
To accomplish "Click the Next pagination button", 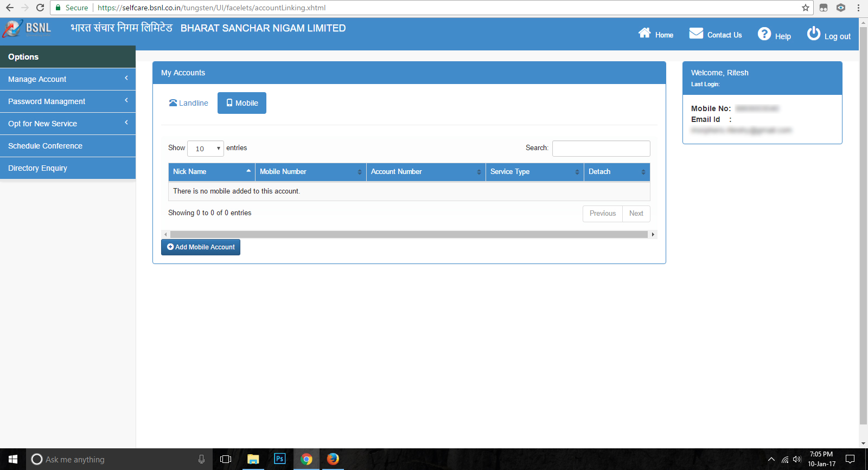I will coord(636,214).
